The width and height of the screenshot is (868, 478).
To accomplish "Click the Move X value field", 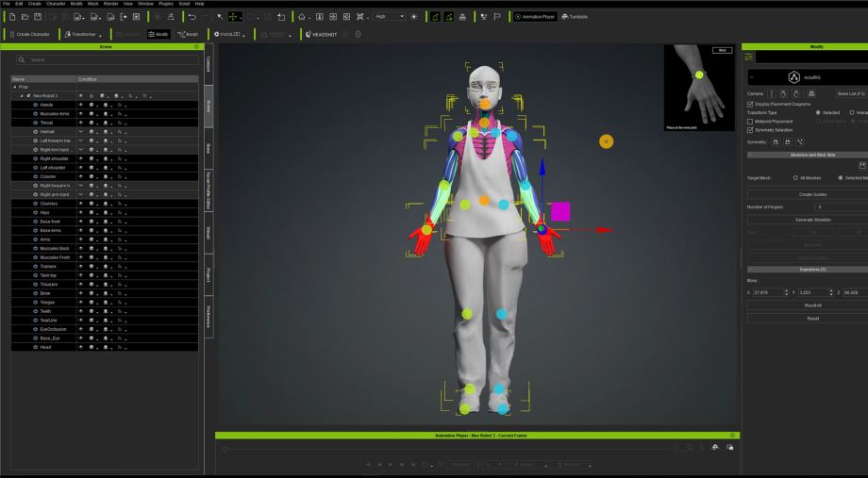I will click(x=767, y=292).
